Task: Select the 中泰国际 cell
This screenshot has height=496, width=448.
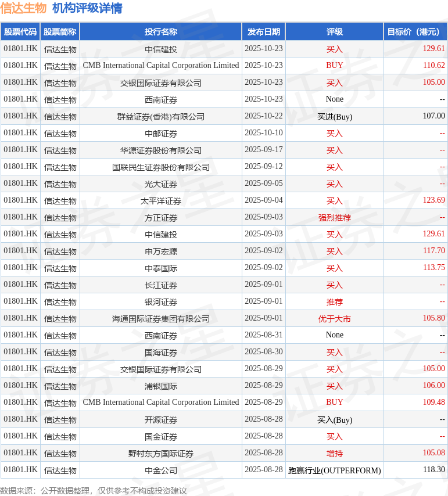Action: click(x=161, y=268)
